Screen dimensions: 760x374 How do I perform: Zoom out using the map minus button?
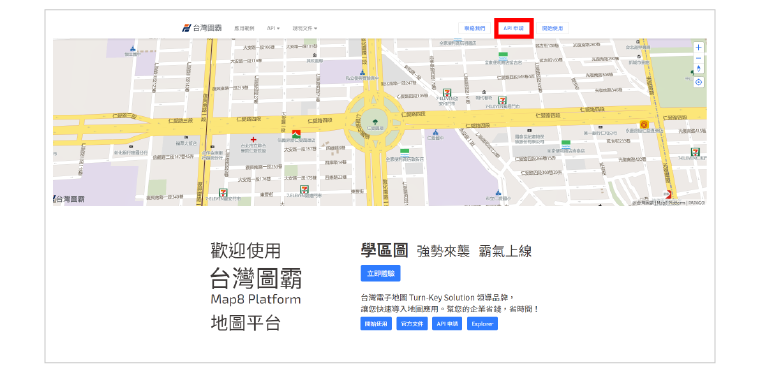pos(698,58)
